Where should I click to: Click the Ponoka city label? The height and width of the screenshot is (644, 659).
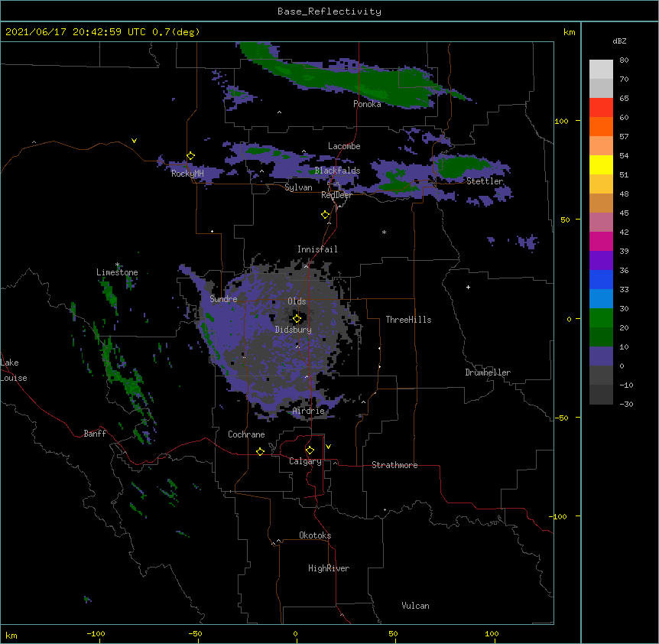[x=367, y=104]
